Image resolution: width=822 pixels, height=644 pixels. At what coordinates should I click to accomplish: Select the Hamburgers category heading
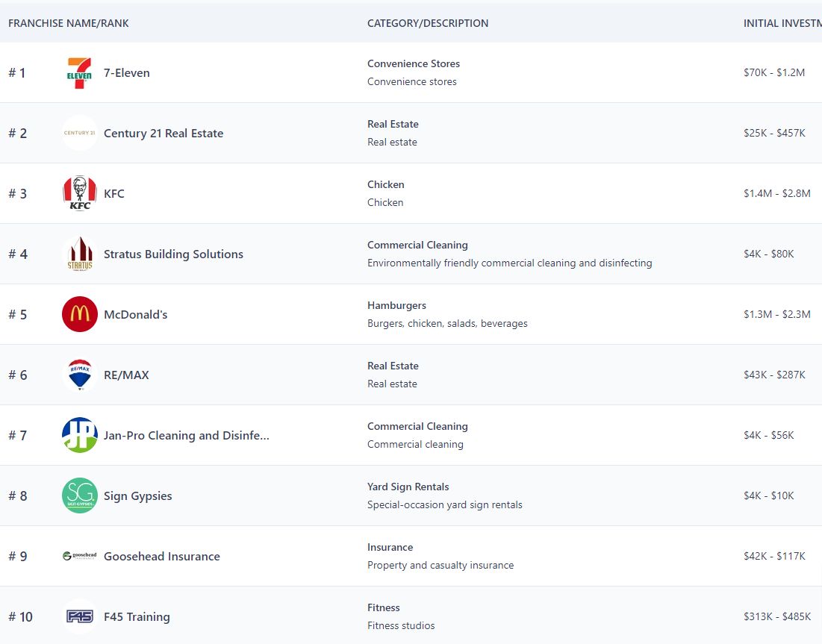pos(397,305)
